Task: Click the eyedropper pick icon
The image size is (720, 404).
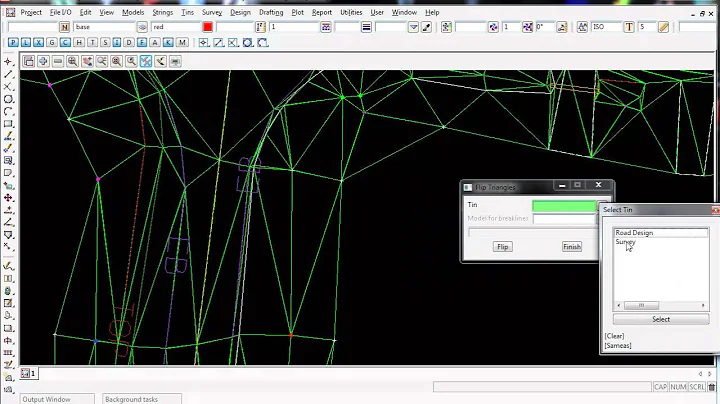Action: coord(427,27)
